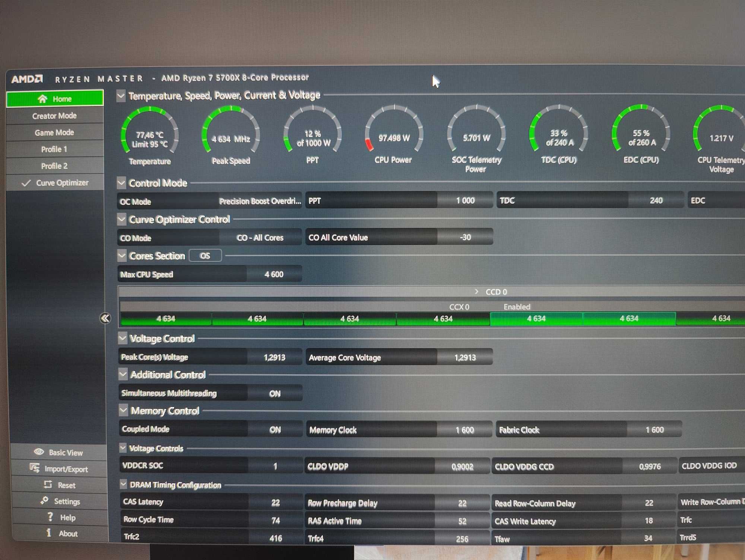Viewport: 745px width, 560px height.
Task: Click Peak Core(s) Voltage 1,2913 value
Action: [x=275, y=357]
